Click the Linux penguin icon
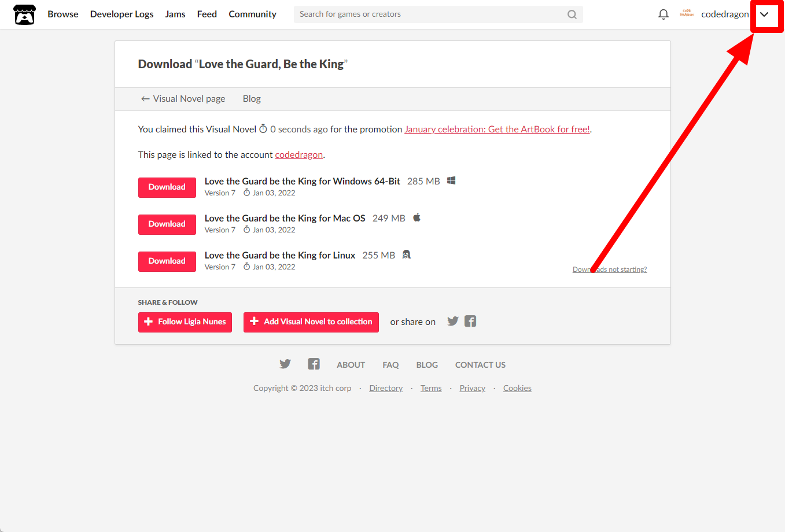The height and width of the screenshot is (532, 785). point(407,254)
